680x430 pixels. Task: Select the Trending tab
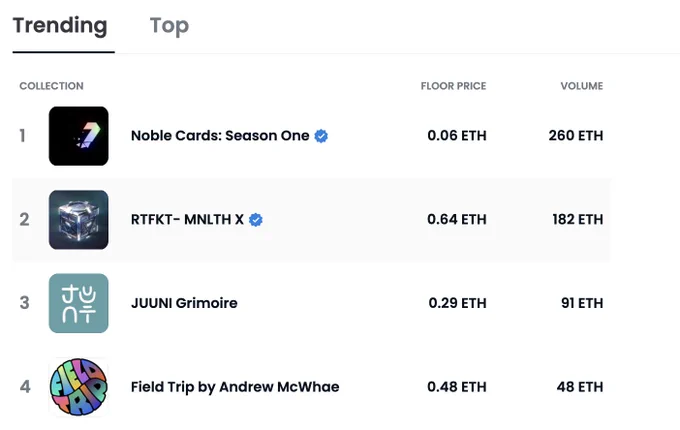click(60, 25)
